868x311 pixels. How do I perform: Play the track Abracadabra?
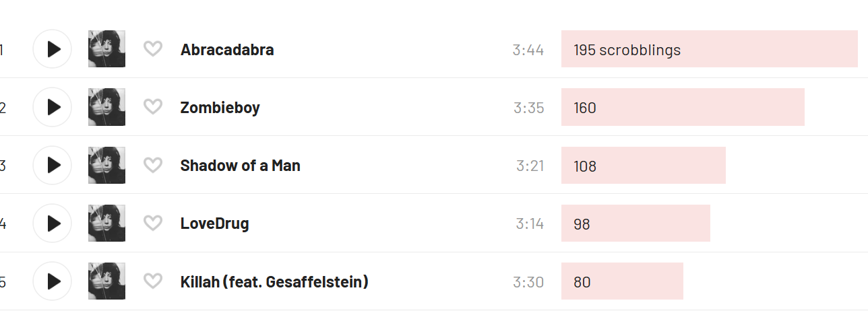coord(53,49)
